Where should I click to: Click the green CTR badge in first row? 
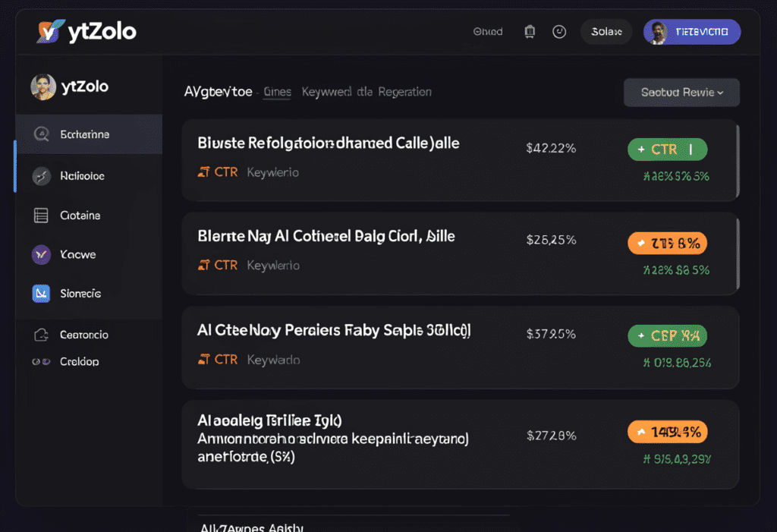[668, 150]
